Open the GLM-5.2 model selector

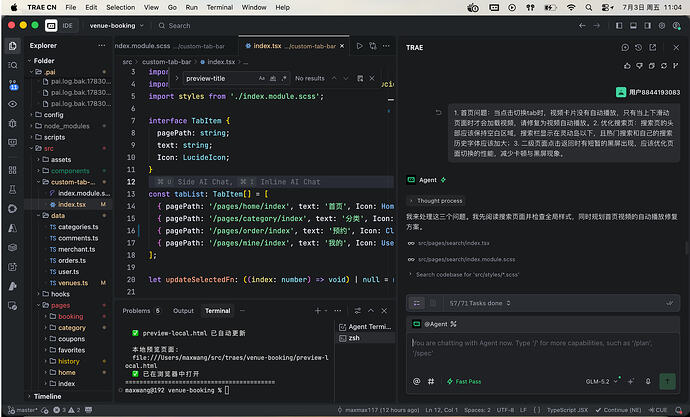pyautogui.click(x=602, y=381)
